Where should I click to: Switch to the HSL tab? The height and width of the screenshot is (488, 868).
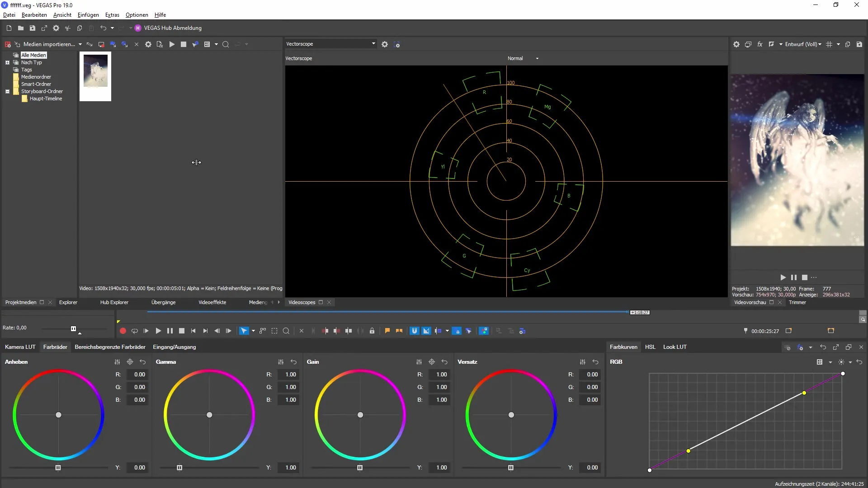click(x=650, y=347)
